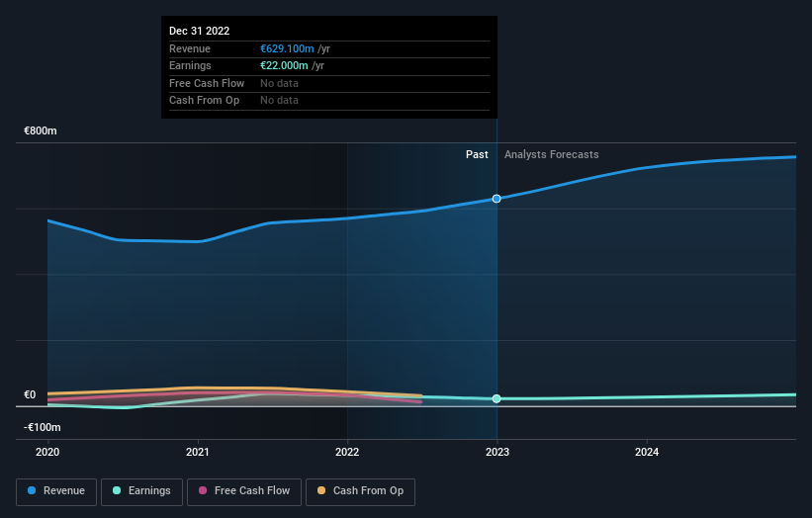
Task: Click the €0 y-axis label
Action: [x=30, y=394]
